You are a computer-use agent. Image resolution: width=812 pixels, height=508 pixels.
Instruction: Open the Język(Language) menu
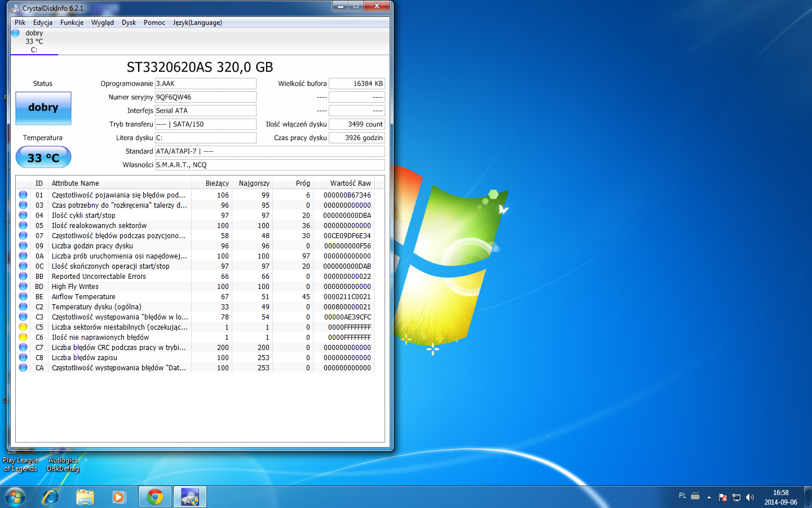coord(197,23)
